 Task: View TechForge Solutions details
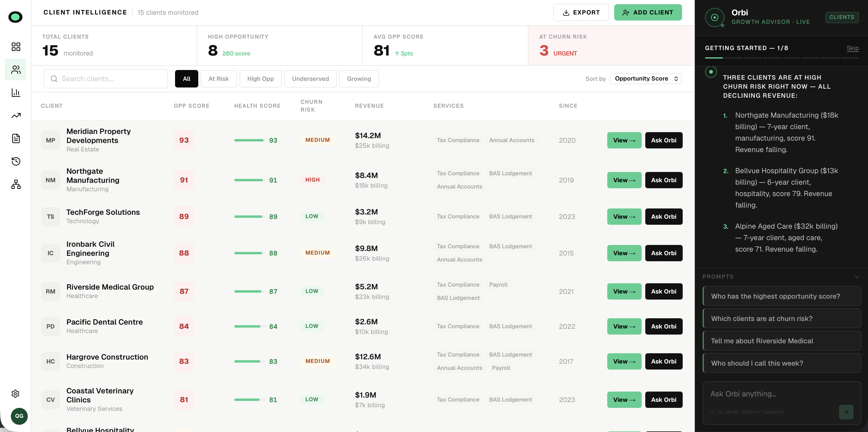tap(624, 217)
